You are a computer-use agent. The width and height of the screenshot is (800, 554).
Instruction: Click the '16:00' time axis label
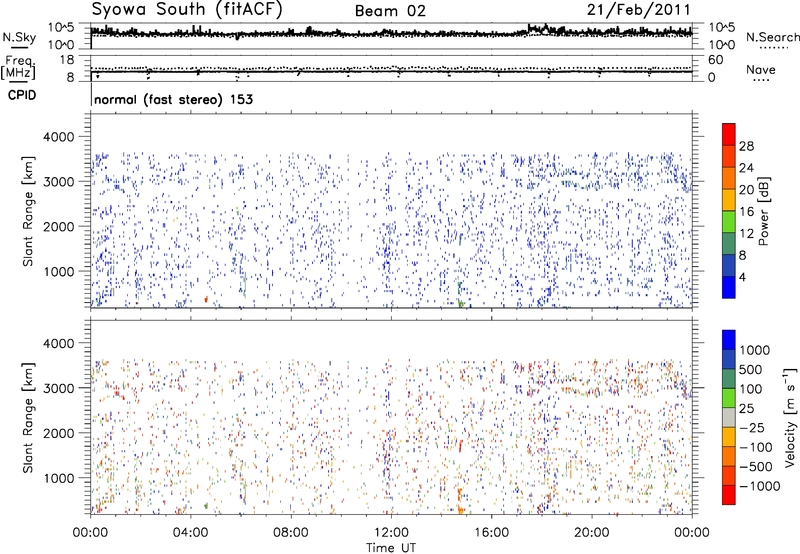pyautogui.click(x=491, y=533)
